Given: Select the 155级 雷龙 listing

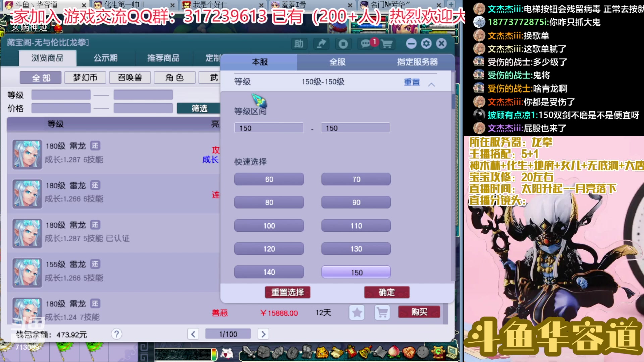Looking at the screenshot, I should point(114,272).
